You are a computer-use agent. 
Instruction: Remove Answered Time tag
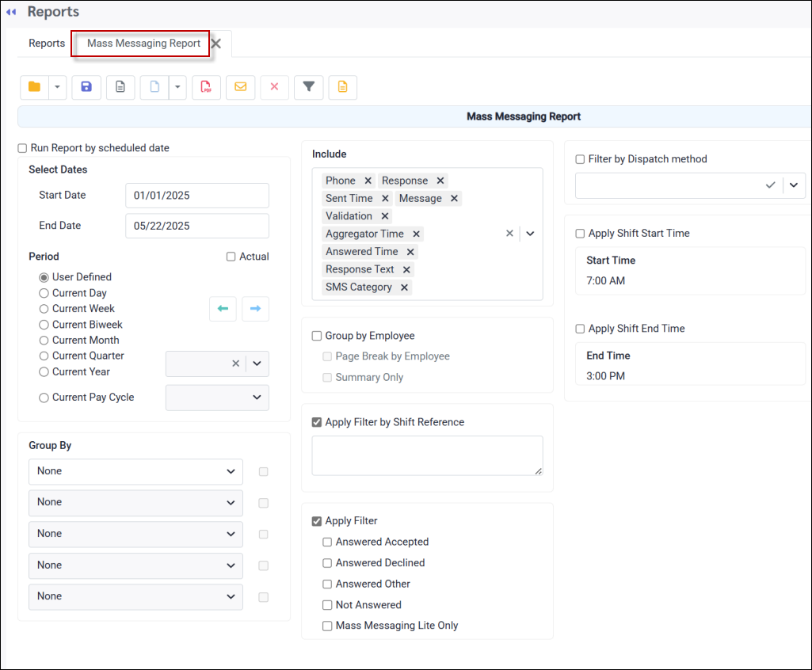point(410,252)
